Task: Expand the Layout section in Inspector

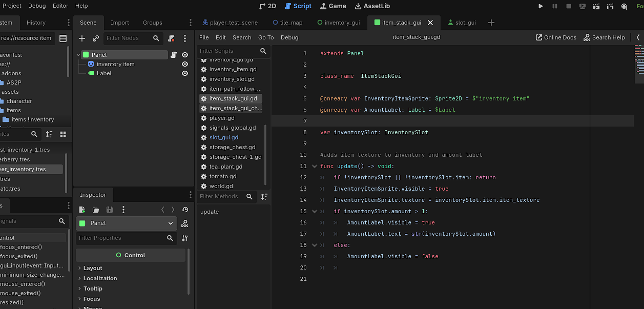Action: pyautogui.click(x=93, y=268)
